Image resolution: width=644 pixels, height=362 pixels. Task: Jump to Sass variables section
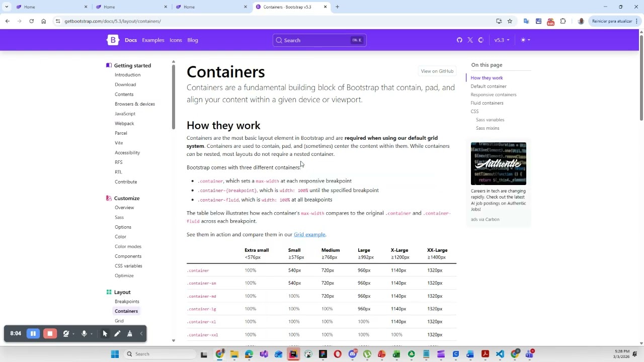(x=490, y=120)
